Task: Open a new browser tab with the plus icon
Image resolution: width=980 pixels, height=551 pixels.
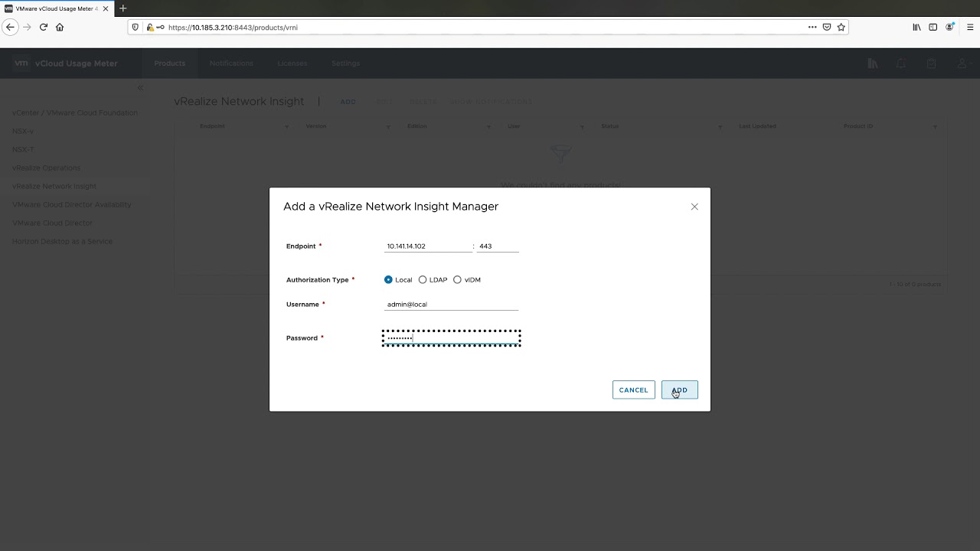Action: click(123, 9)
